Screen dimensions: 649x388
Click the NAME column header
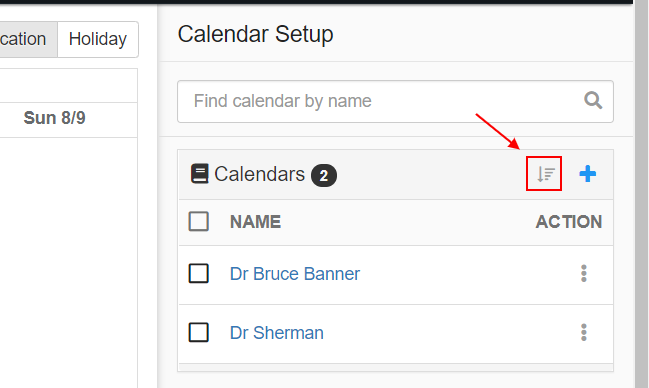255,222
